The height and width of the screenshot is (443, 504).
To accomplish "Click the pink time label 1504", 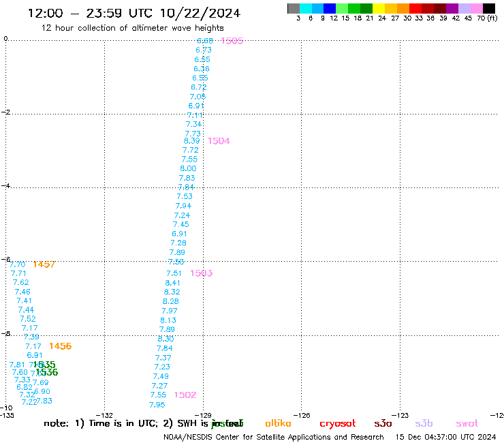I will pos(219,141).
